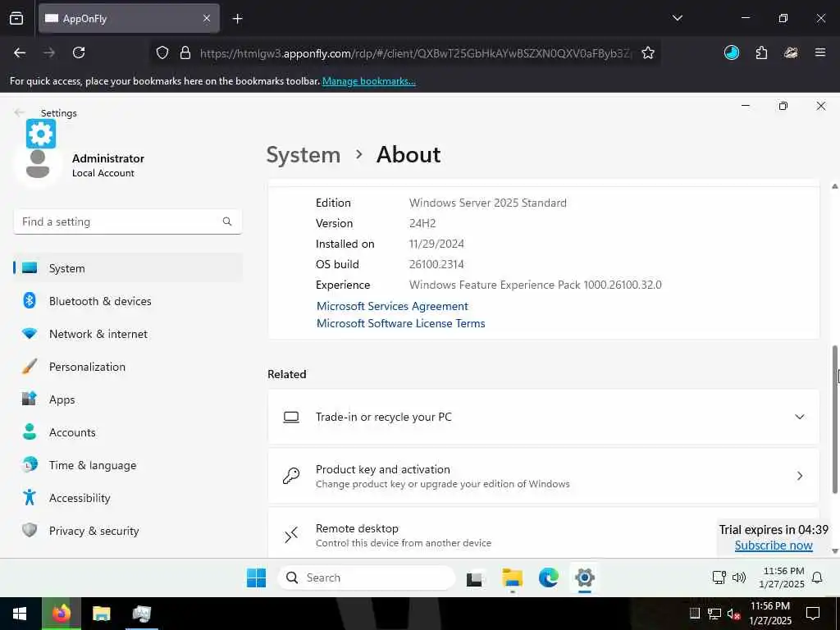View site security padlock info
Image resolution: width=840 pixels, height=630 pixels.
(x=185, y=52)
